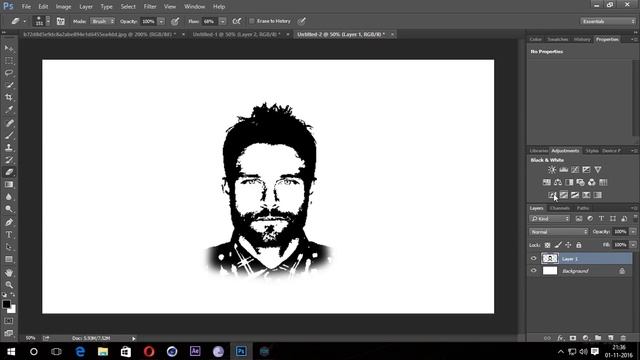Add a Color Balance adjustment

click(x=558, y=182)
